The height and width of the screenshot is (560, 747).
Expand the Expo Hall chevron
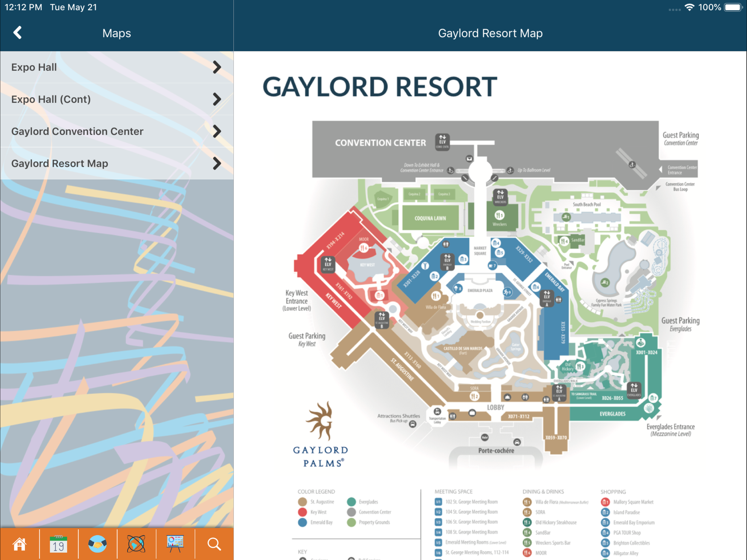[217, 67]
